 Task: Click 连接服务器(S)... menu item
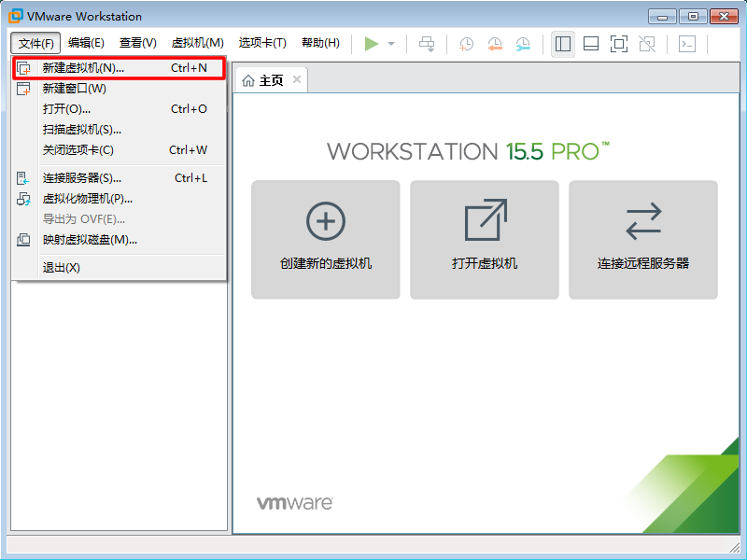[x=82, y=178]
